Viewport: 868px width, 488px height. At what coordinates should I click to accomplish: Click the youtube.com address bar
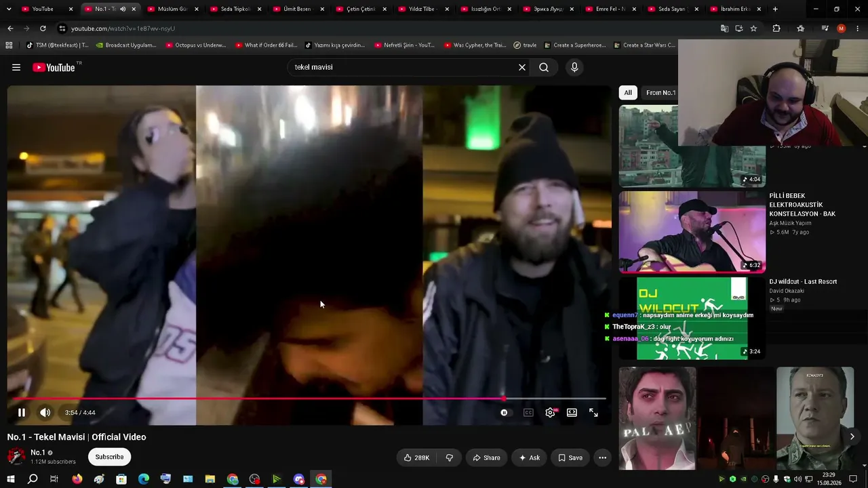click(x=387, y=28)
